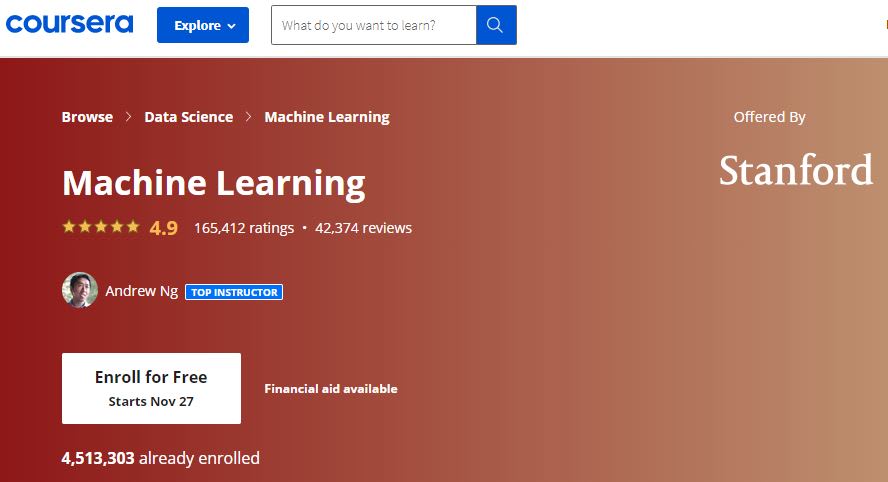Select the 4,513,303 already enrolled text

pyautogui.click(x=160, y=458)
